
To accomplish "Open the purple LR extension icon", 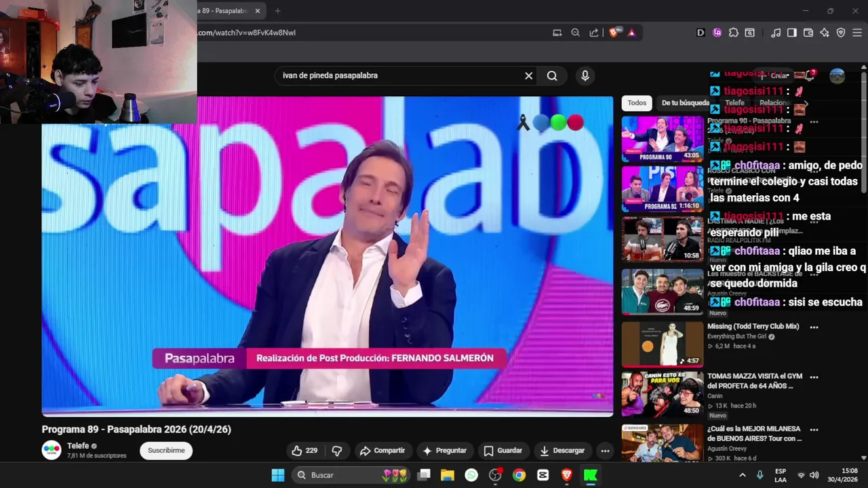I will [x=717, y=33].
